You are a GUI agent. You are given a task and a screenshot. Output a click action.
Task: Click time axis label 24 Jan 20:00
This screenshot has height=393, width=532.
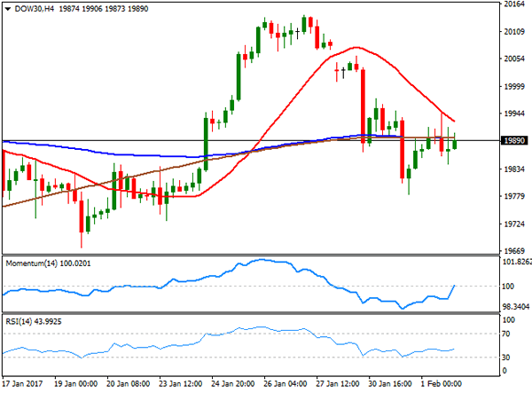click(x=232, y=384)
